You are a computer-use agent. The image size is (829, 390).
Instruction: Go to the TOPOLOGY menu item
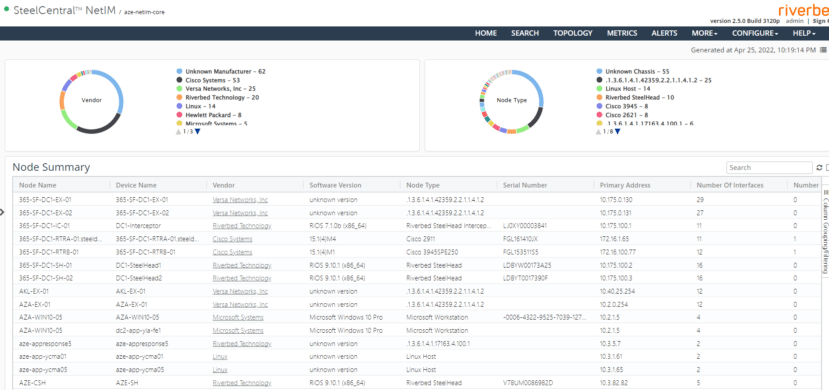(x=573, y=33)
